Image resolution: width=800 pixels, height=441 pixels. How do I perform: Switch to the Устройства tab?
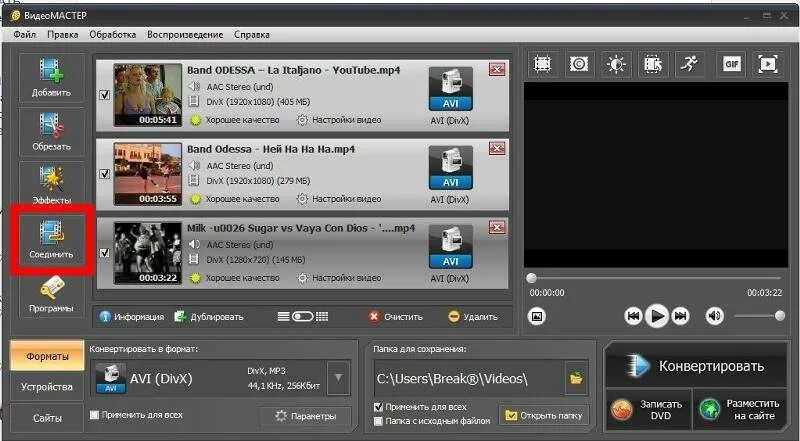[47, 386]
